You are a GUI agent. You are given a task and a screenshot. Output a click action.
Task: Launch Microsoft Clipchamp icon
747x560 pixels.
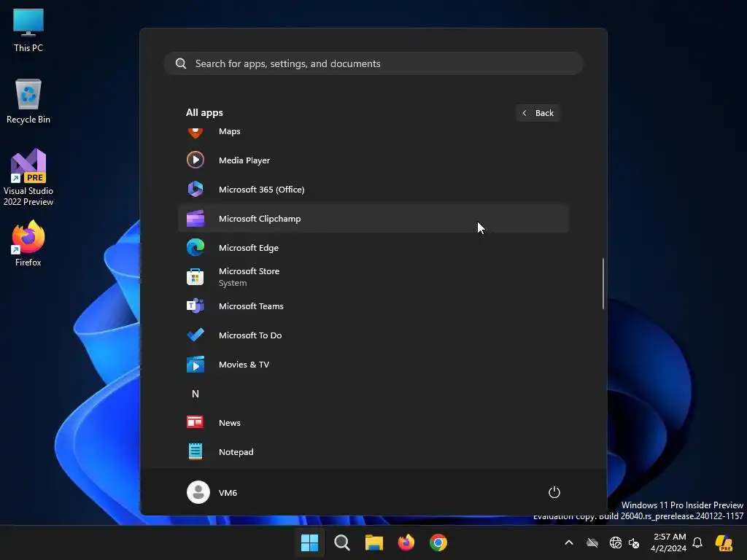pyautogui.click(x=196, y=219)
